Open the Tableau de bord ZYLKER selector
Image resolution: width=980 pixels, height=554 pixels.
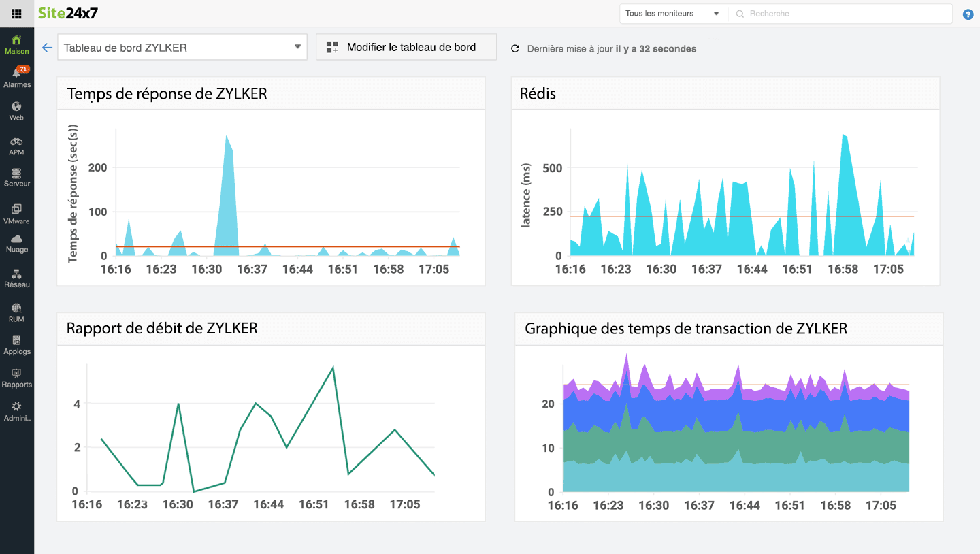tap(182, 47)
